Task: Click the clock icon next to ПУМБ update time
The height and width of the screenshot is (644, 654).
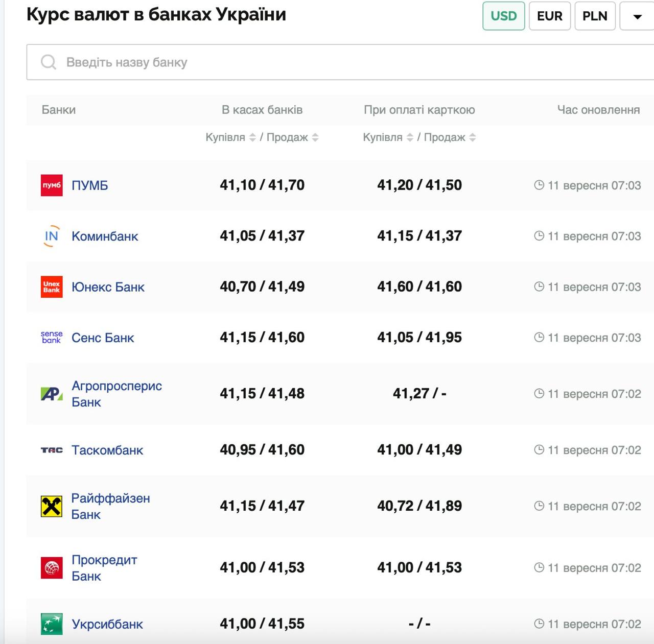Action: click(539, 185)
